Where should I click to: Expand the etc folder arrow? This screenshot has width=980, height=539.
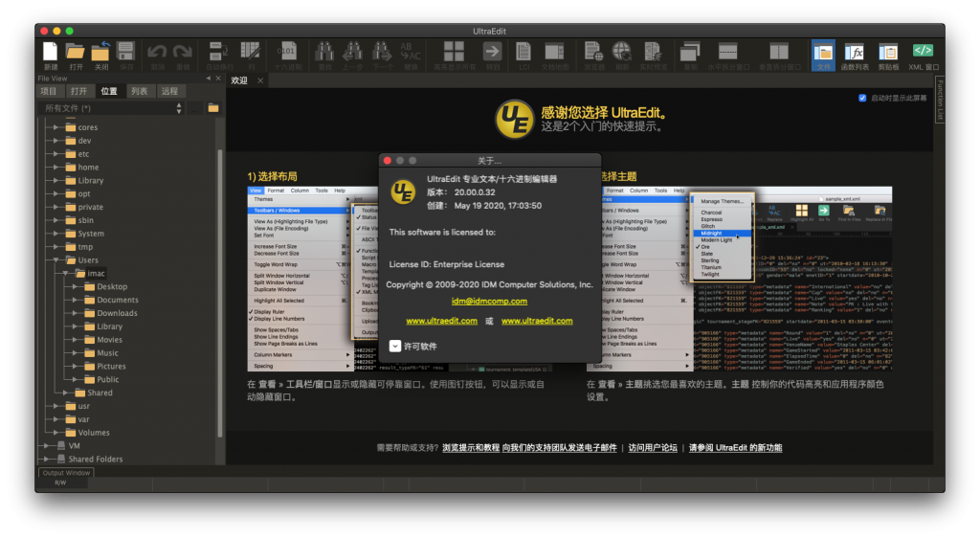pos(56,154)
